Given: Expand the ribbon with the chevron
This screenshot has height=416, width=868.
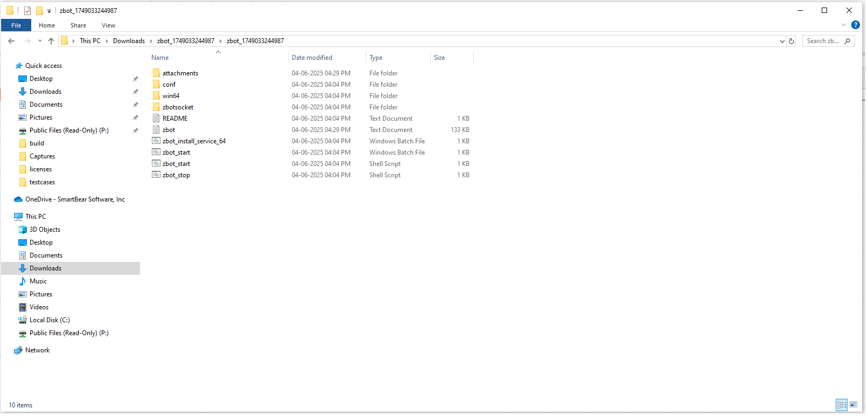Looking at the screenshot, I should click(843, 25).
